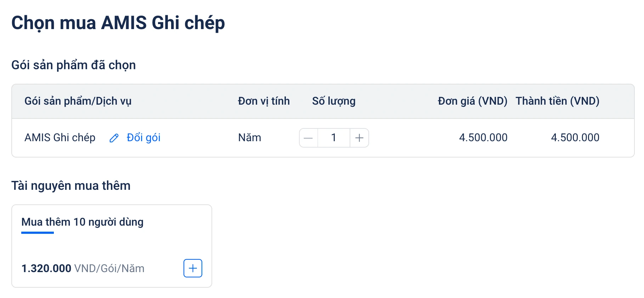Increase quantity with the plus stepper button
644x298 pixels.
pos(359,138)
